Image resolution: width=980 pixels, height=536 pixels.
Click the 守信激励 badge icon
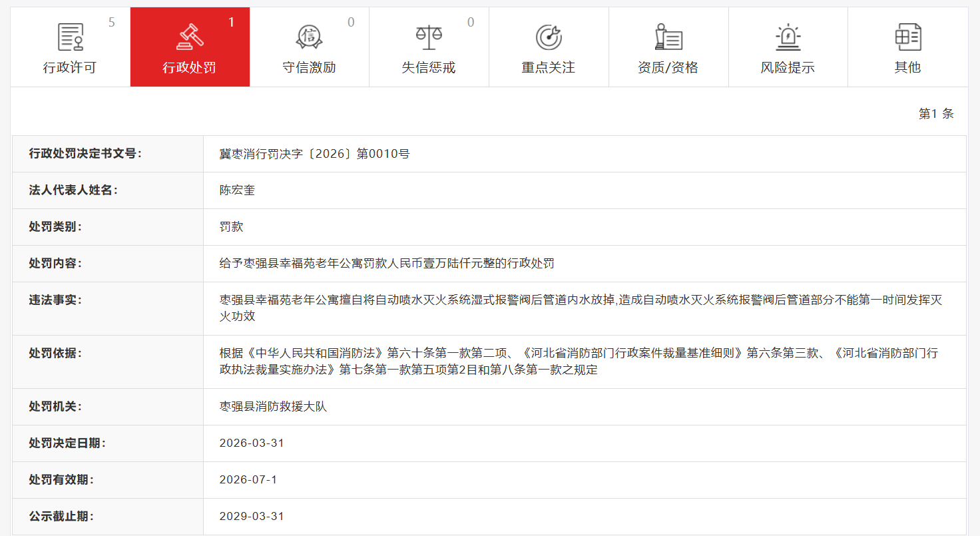[309, 37]
